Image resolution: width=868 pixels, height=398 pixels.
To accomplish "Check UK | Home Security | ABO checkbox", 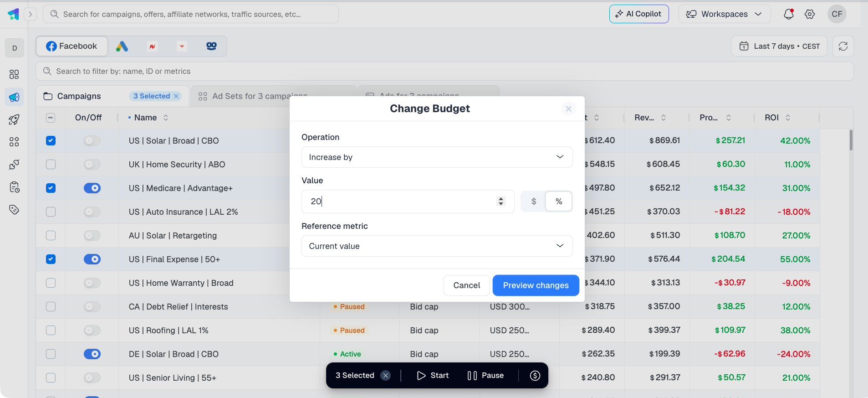I will click(51, 165).
